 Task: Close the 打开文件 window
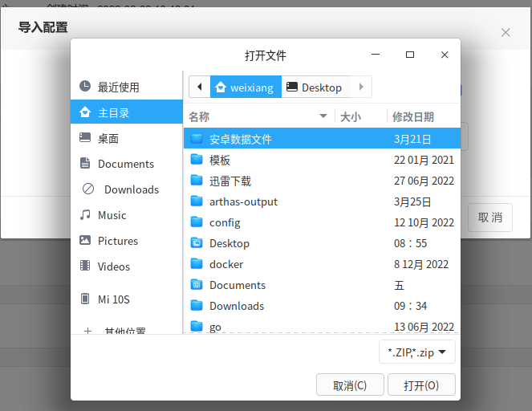[445, 55]
